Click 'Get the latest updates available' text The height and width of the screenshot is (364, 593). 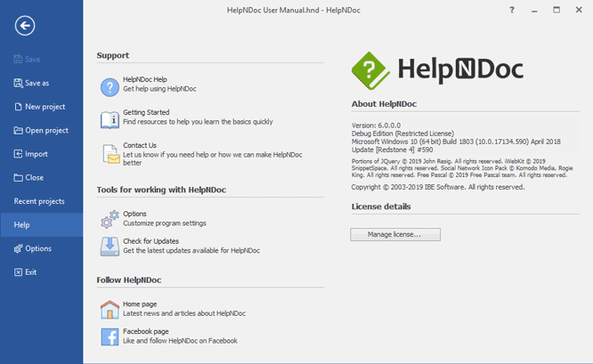[191, 251]
